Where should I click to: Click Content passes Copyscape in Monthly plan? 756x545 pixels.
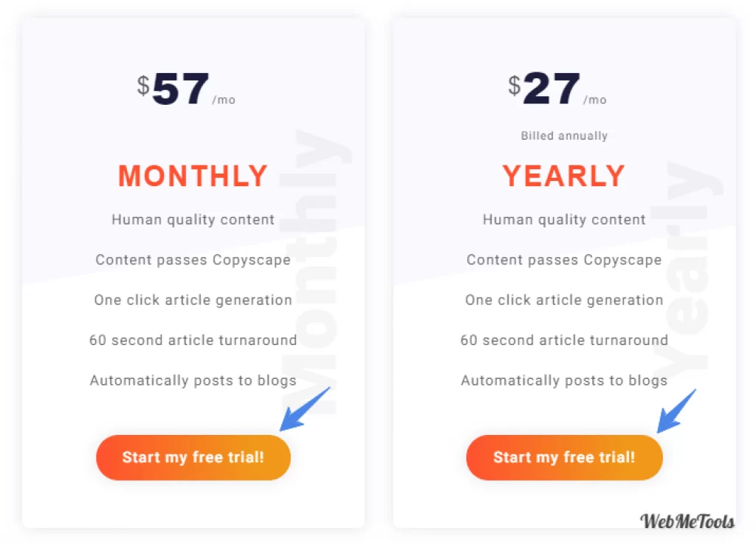193,260
